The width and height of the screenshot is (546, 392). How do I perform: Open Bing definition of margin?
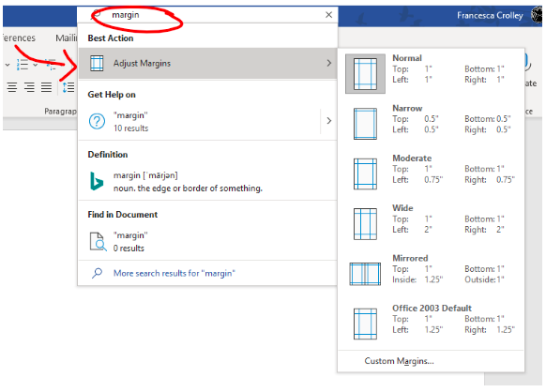(207, 182)
